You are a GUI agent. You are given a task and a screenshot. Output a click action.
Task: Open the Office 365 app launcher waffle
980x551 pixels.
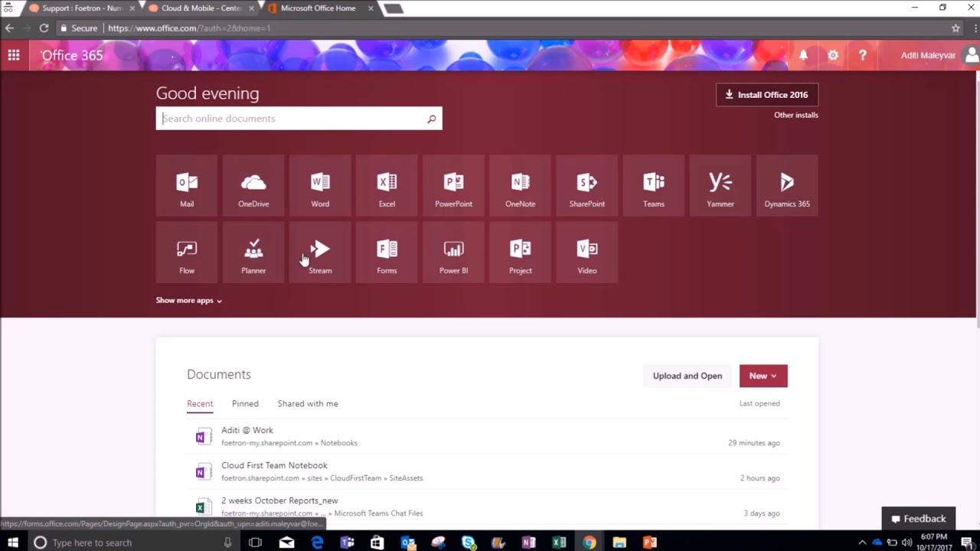pos(14,55)
